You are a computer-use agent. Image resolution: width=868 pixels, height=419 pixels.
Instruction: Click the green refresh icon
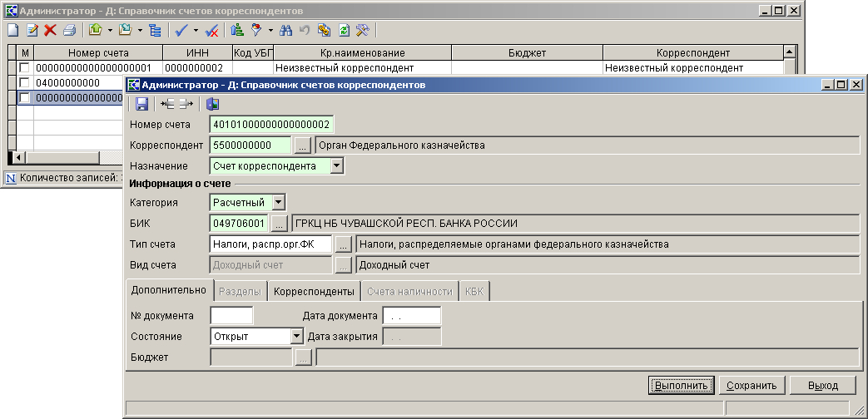coord(344,31)
